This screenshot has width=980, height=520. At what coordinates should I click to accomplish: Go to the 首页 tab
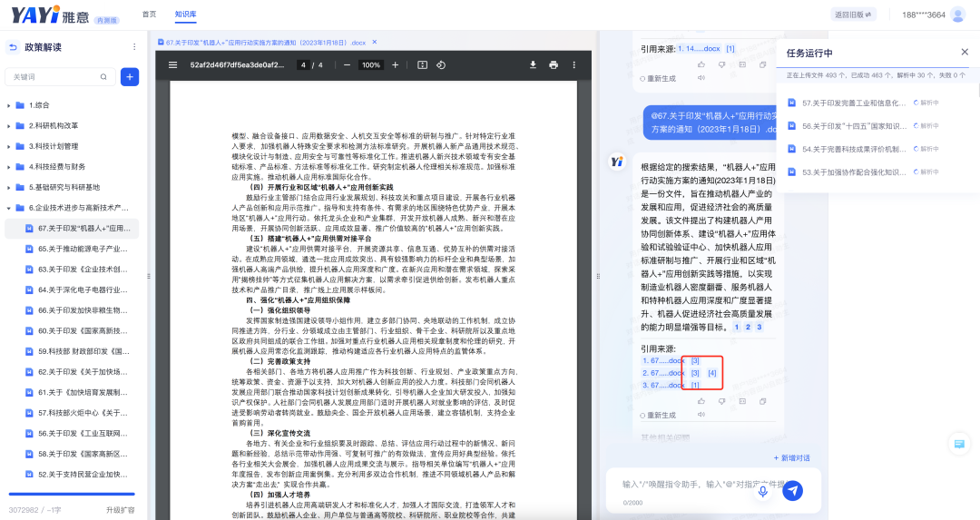click(150, 14)
